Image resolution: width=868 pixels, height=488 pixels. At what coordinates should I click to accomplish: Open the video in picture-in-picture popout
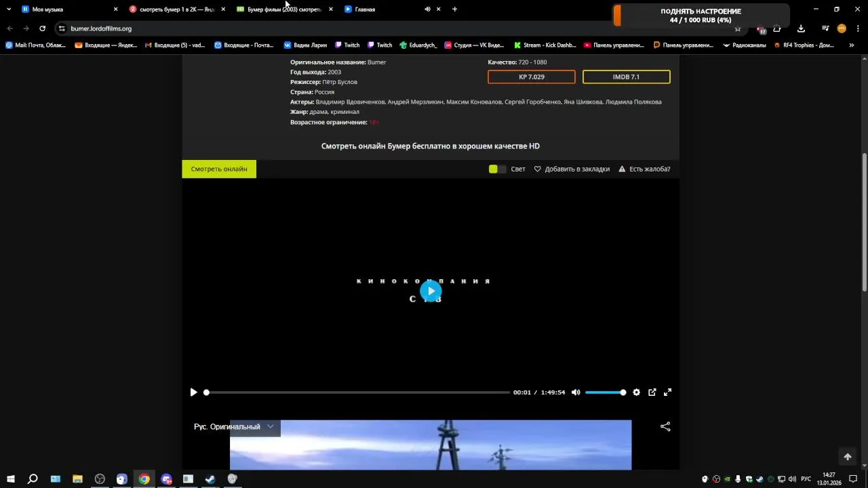point(652,392)
